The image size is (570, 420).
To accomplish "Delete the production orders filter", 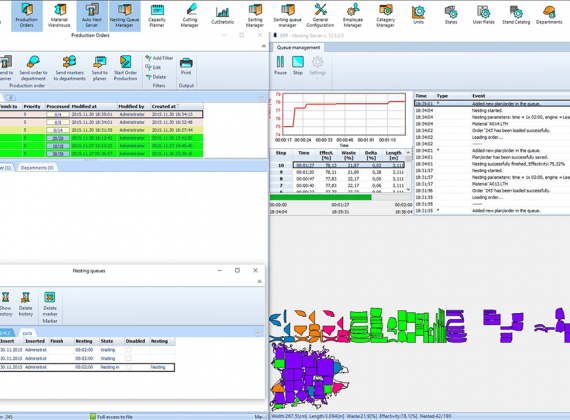I will (156, 77).
